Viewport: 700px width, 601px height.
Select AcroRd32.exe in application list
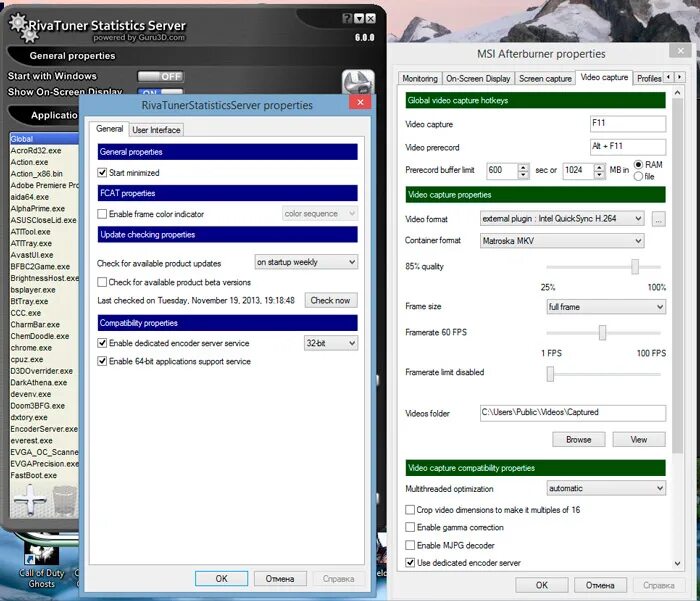click(44, 150)
